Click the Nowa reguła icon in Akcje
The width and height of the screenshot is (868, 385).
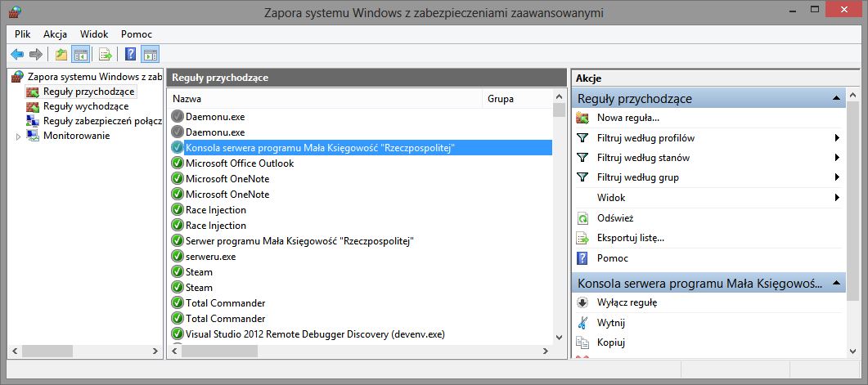(x=582, y=119)
